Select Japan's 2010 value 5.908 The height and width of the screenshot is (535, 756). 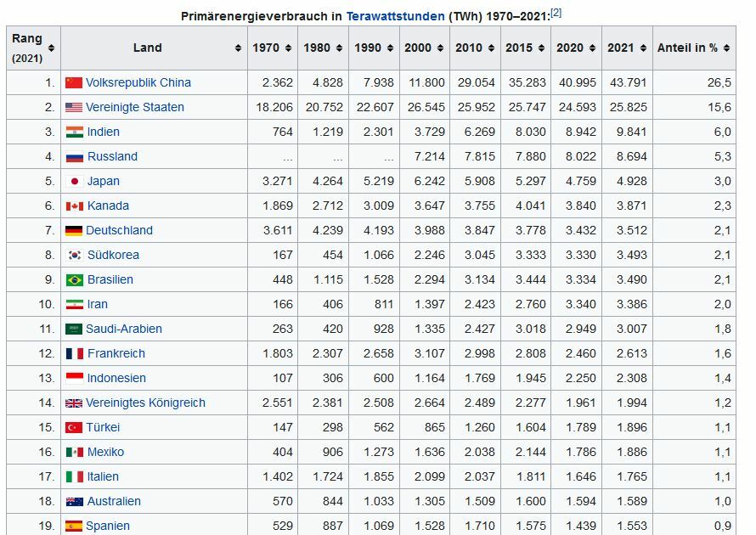480,181
